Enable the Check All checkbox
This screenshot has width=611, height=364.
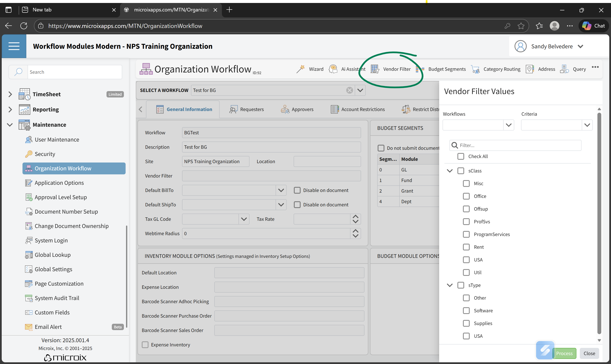pyautogui.click(x=461, y=156)
